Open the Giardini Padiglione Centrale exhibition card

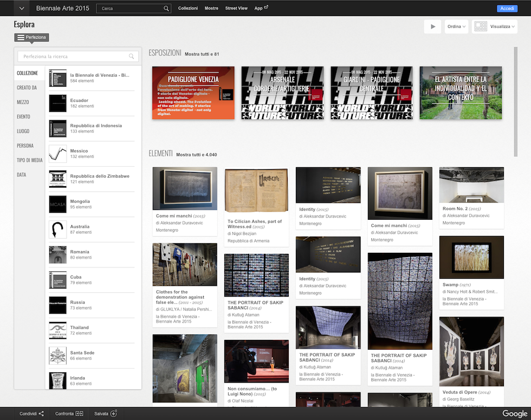point(372,93)
